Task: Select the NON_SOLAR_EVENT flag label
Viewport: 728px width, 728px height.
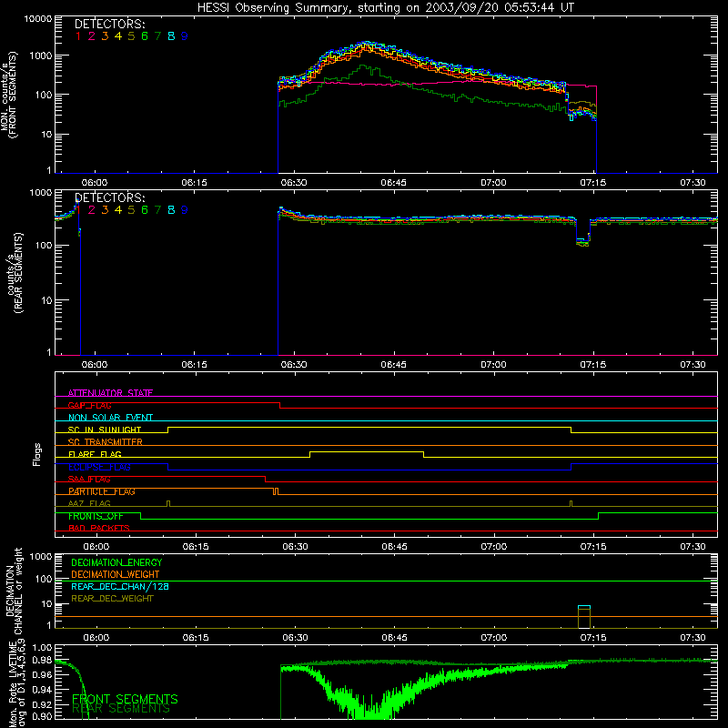Action: click(x=110, y=418)
